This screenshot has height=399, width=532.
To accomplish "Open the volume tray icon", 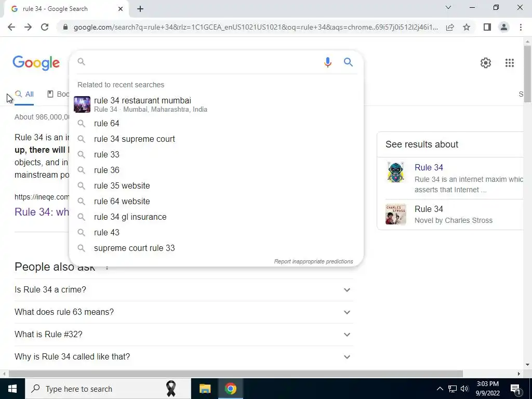I will click(464, 389).
